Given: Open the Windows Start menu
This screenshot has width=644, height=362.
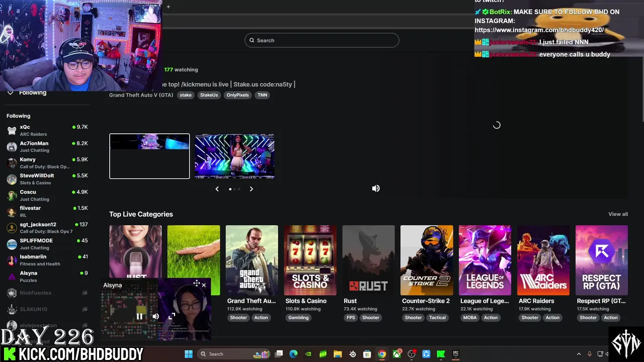Looking at the screenshot, I should tap(189, 354).
